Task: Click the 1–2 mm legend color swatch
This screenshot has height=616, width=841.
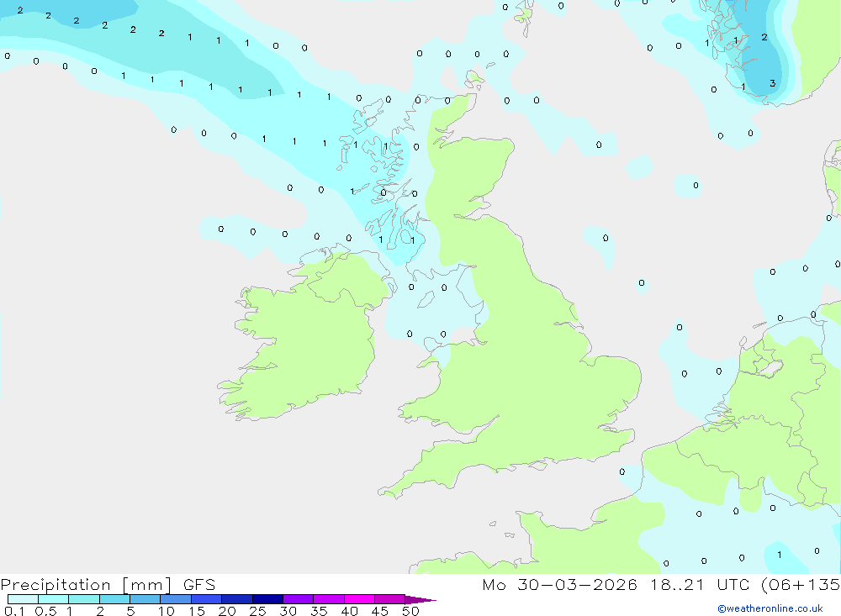Action: point(84,599)
